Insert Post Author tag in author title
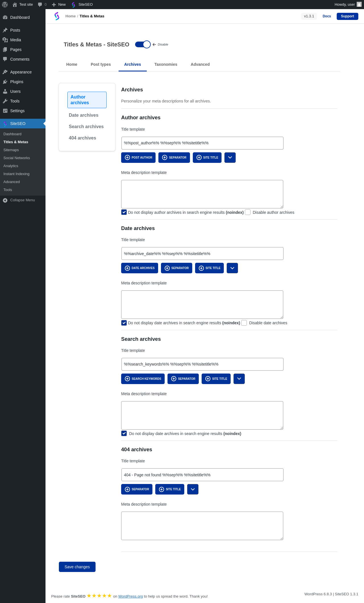The image size is (364, 603). [138, 157]
